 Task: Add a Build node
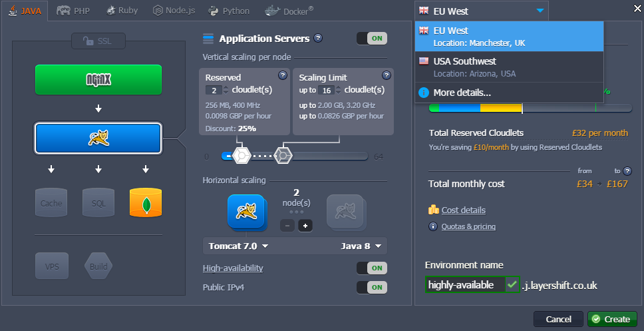pos(98,266)
